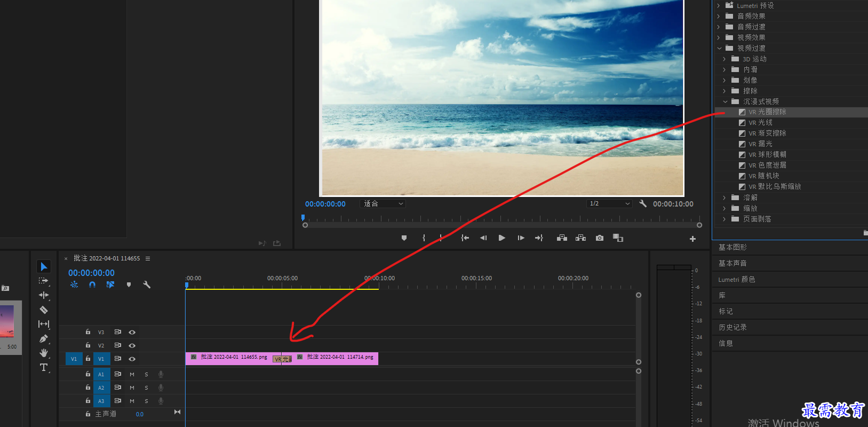
Task: Mute audio track A1
Action: pyautogui.click(x=132, y=374)
